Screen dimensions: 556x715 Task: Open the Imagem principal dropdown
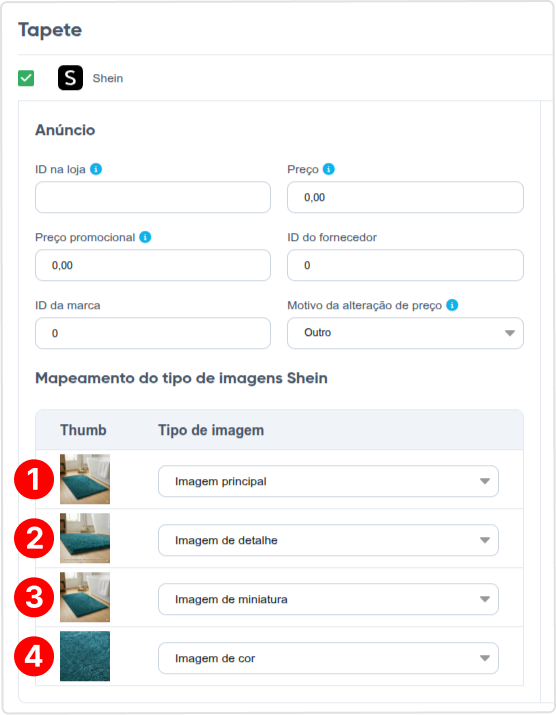pos(328,481)
